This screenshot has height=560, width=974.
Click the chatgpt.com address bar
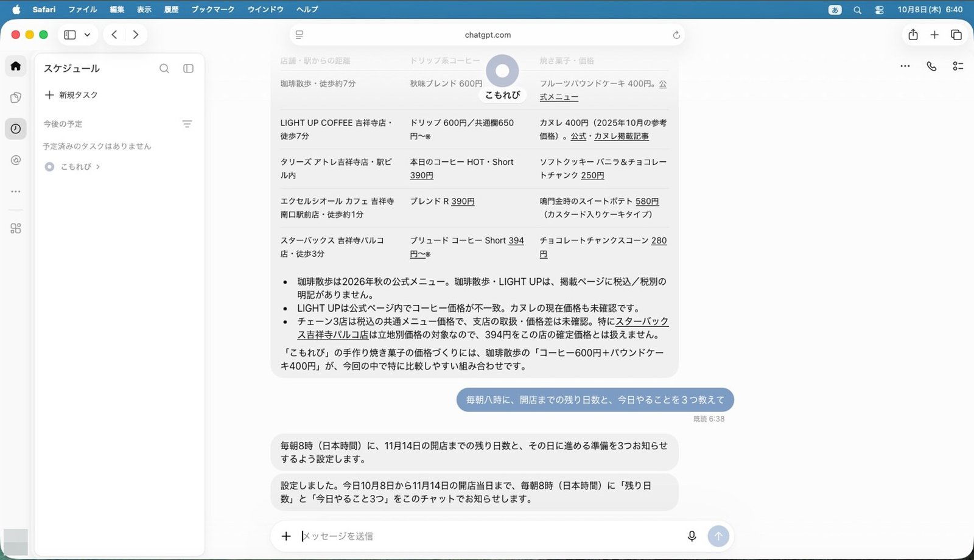tap(487, 35)
